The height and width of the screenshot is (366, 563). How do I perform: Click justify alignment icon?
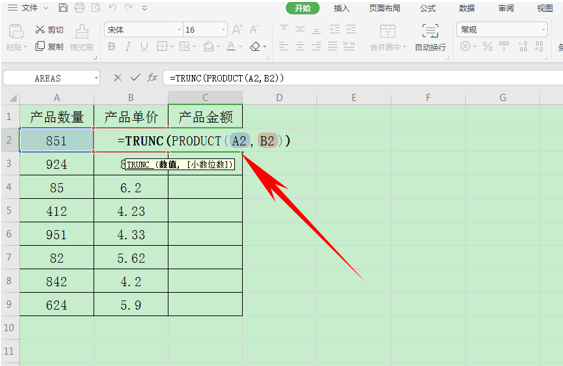[x=332, y=46]
